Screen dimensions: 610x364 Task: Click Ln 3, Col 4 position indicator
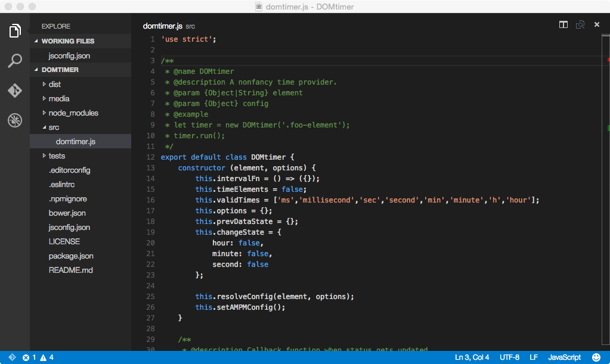(472, 357)
